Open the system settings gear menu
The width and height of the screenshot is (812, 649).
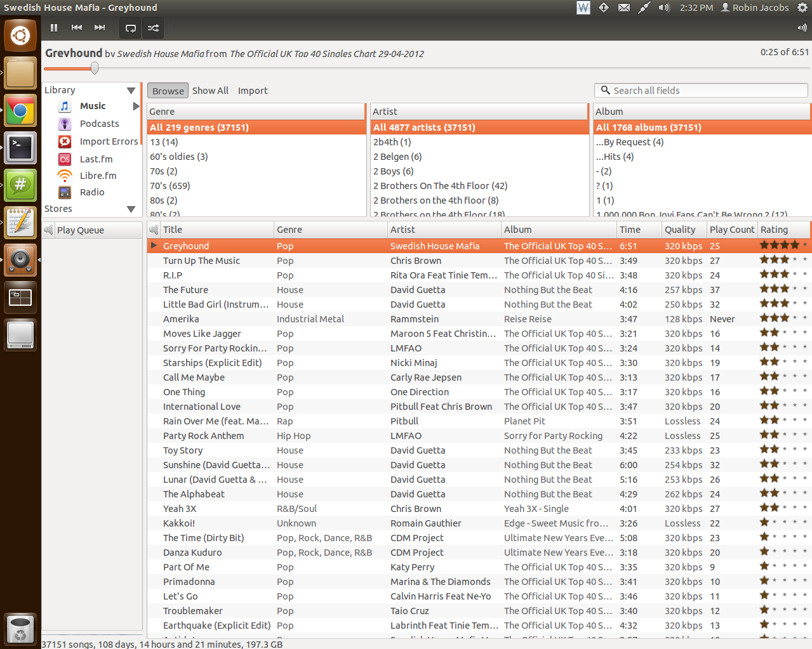click(802, 8)
